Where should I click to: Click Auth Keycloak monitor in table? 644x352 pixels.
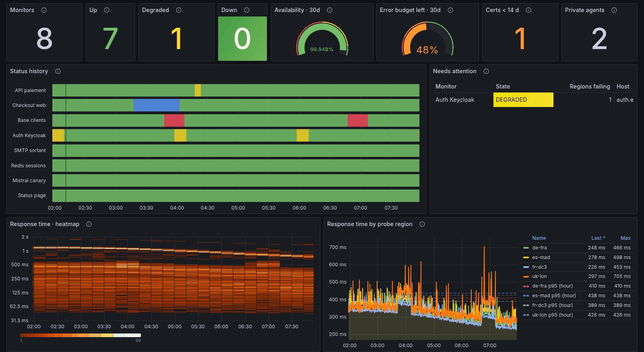(x=455, y=100)
